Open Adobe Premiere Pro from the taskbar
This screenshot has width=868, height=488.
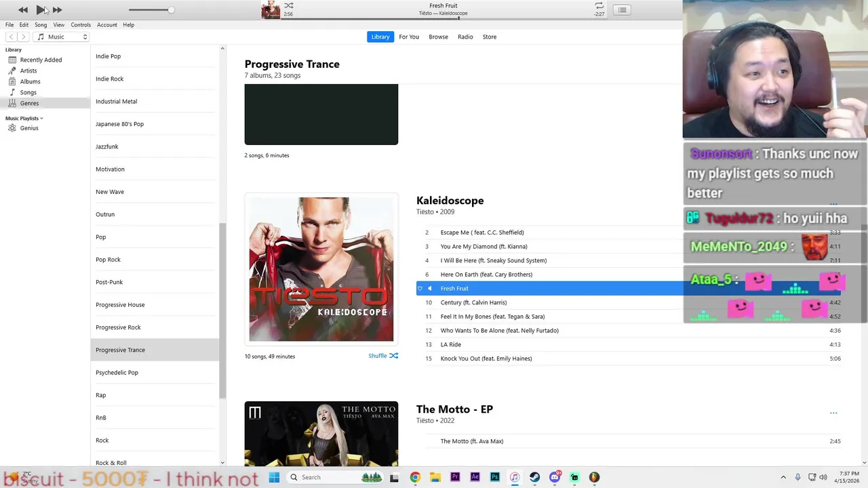pos(455,477)
